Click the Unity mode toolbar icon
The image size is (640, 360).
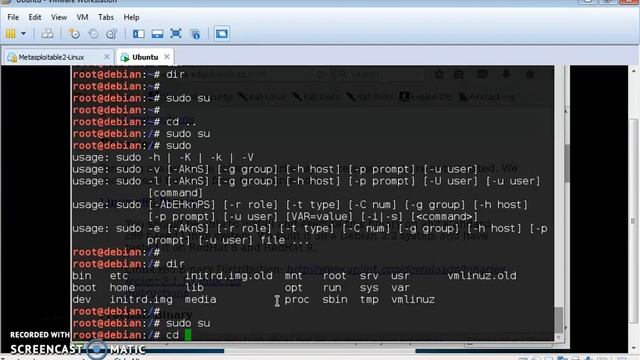[196, 33]
